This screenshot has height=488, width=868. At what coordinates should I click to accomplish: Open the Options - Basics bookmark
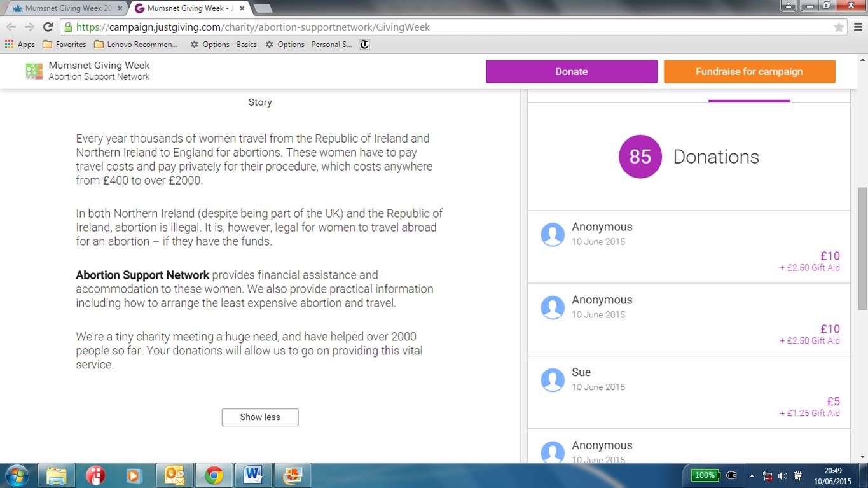click(x=223, y=45)
